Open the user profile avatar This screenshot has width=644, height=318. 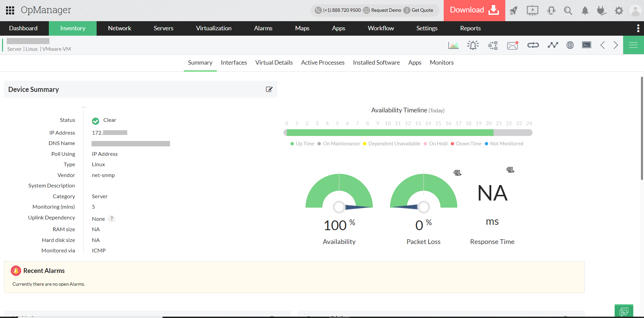click(x=635, y=11)
